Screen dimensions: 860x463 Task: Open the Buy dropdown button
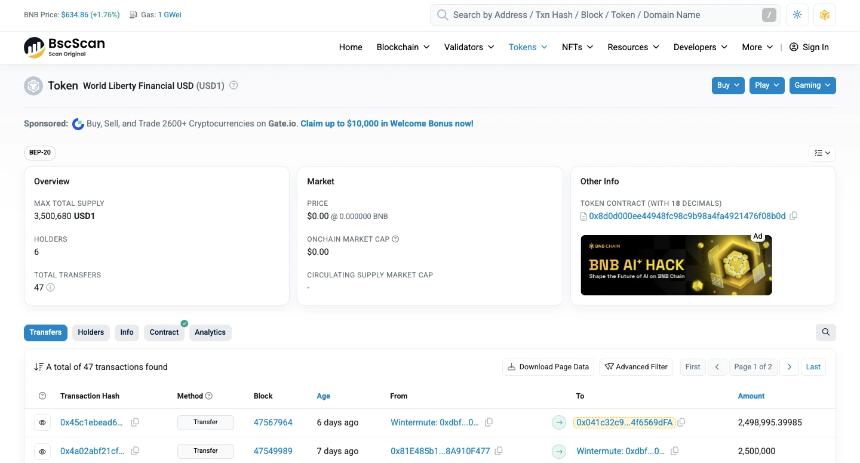click(x=728, y=86)
